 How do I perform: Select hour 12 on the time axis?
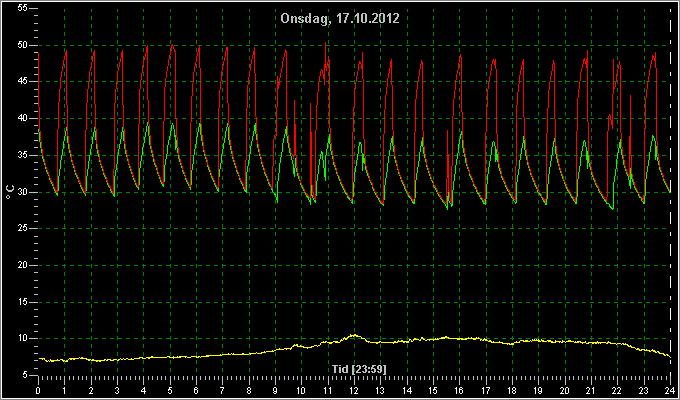click(354, 390)
